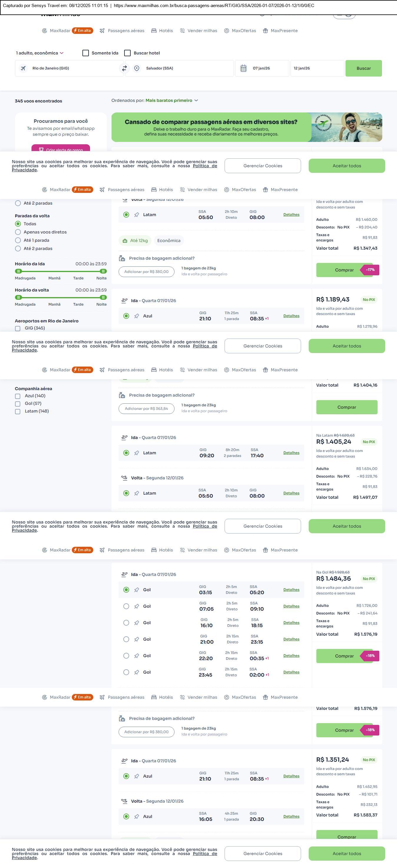The height and width of the screenshot is (868, 397).
Task: Filter by Latam (148) airline
Action: (18, 411)
